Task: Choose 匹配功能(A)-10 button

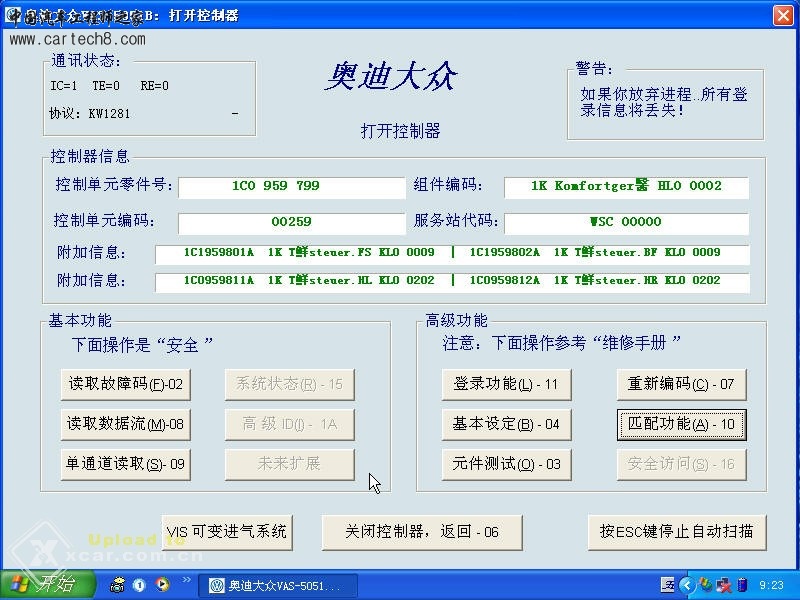Action: pyautogui.click(x=681, y=424)
